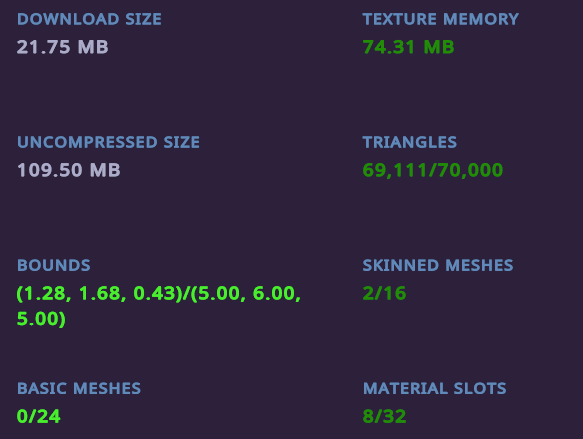Click the DOWNLOAD SIZE label
Viewport: 583px width, 439px height.
(x=89, y=19)
